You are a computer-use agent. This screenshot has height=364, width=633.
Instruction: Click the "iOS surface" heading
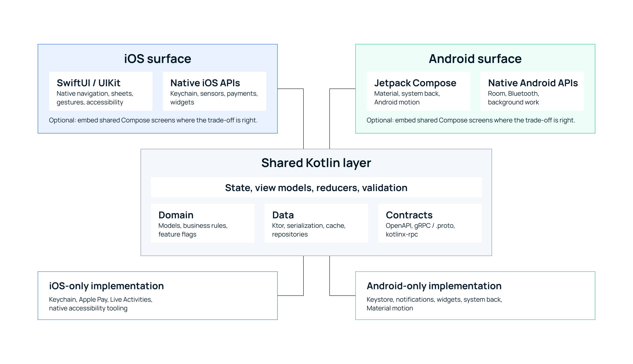click(157, 59)
